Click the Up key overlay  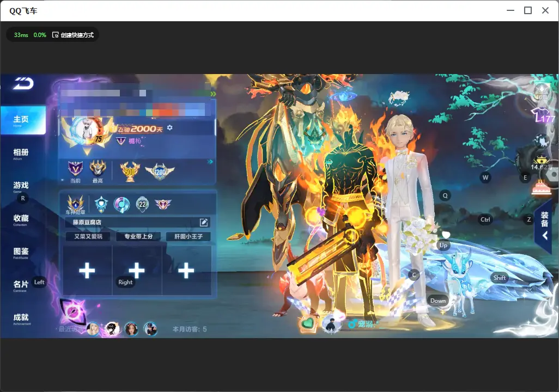[443, 245]
